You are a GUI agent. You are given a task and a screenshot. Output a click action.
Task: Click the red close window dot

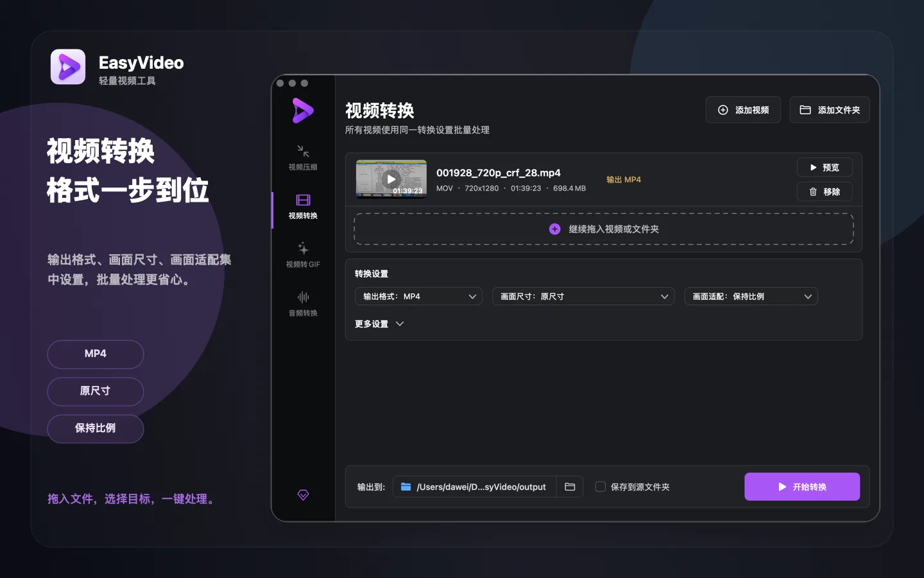point(280,83)
